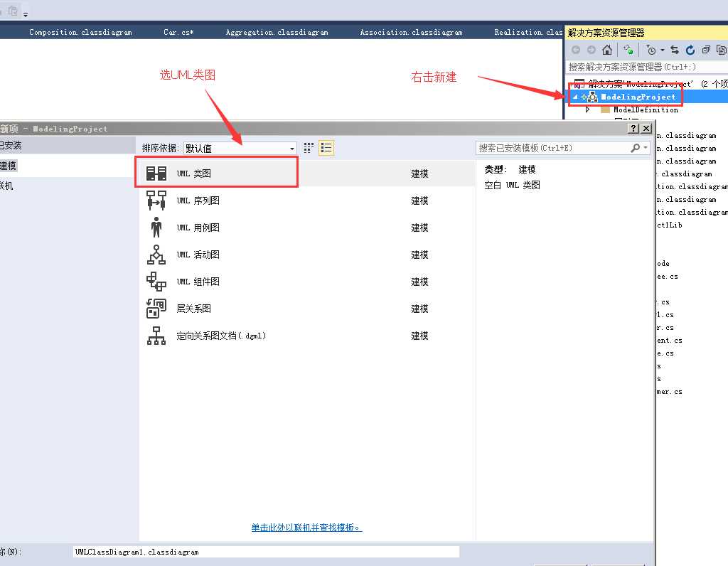Choose the UML 序列图 template icon
The width and height of the screenshot is (728, 566).
point(156,200)
